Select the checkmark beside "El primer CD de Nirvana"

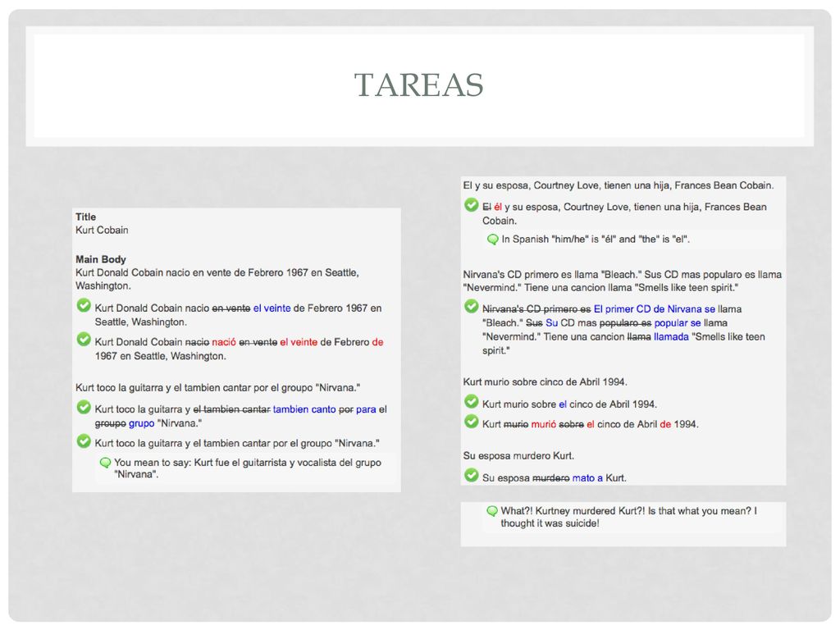pyautogui.click(x=472, y=307)
